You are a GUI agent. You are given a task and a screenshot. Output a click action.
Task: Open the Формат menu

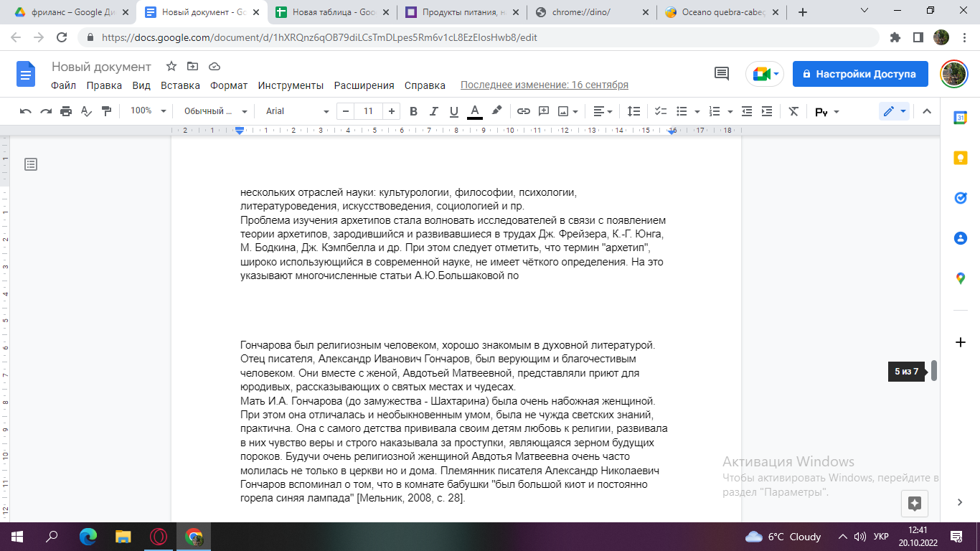(x=229, y=85)
